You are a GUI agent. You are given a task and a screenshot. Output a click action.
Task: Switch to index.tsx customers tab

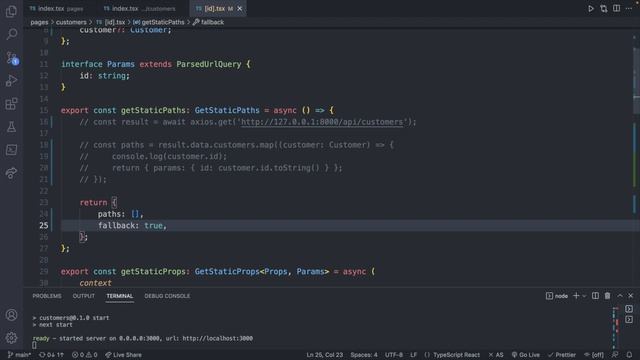coord(140,9)
